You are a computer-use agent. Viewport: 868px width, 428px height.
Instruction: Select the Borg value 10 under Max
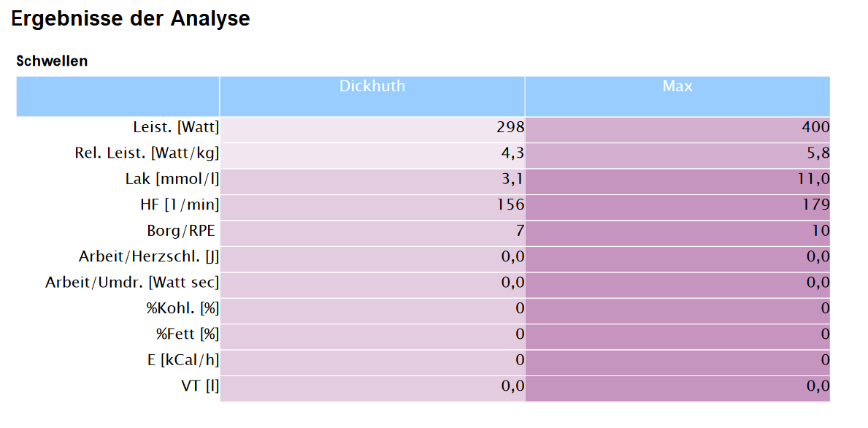pos(821,232)
